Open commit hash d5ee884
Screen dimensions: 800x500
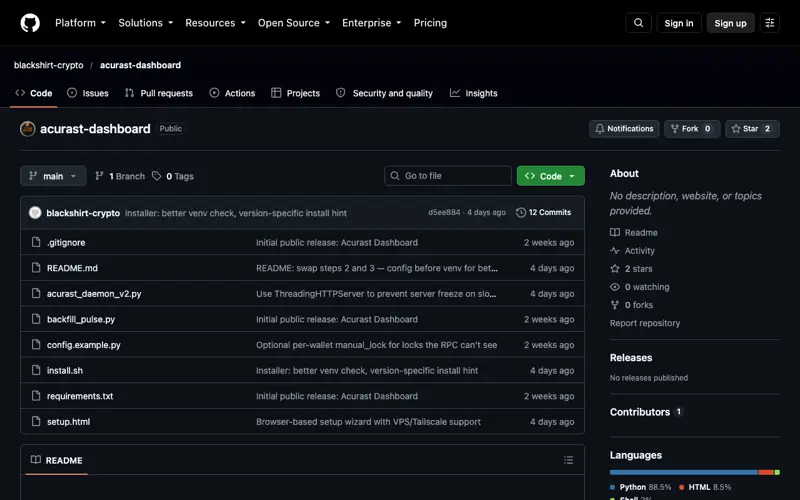tap(444, 213)
